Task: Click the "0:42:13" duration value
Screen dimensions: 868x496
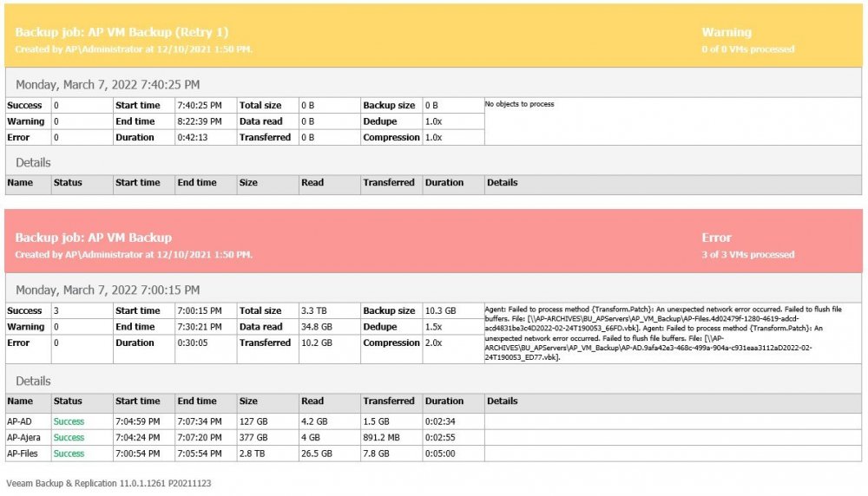Action: [x=192, y=137]
